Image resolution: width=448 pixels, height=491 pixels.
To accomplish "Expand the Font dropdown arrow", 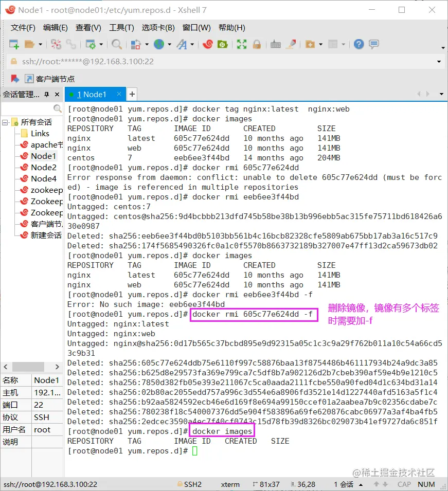I will (x=192, y=44).
